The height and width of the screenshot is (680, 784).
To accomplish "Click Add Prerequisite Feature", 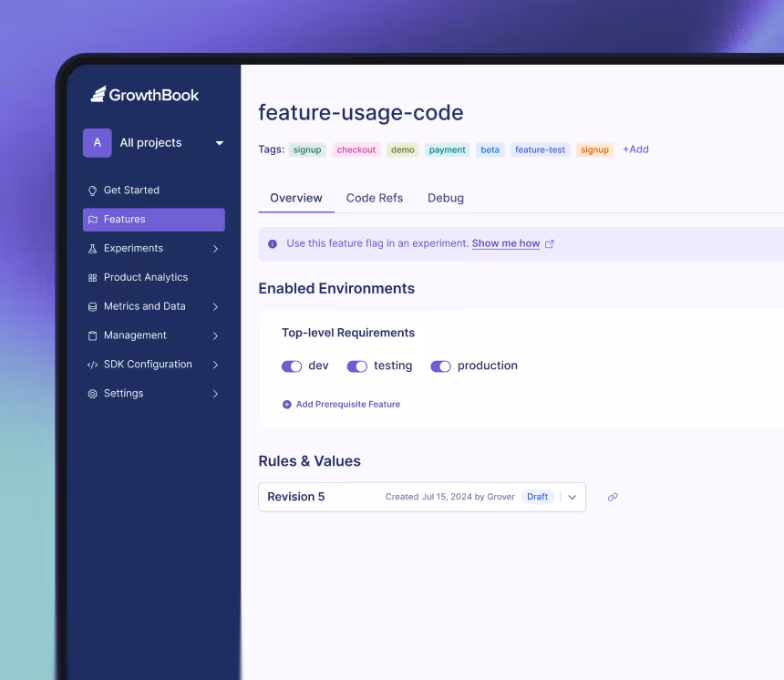I will [348, 405].
